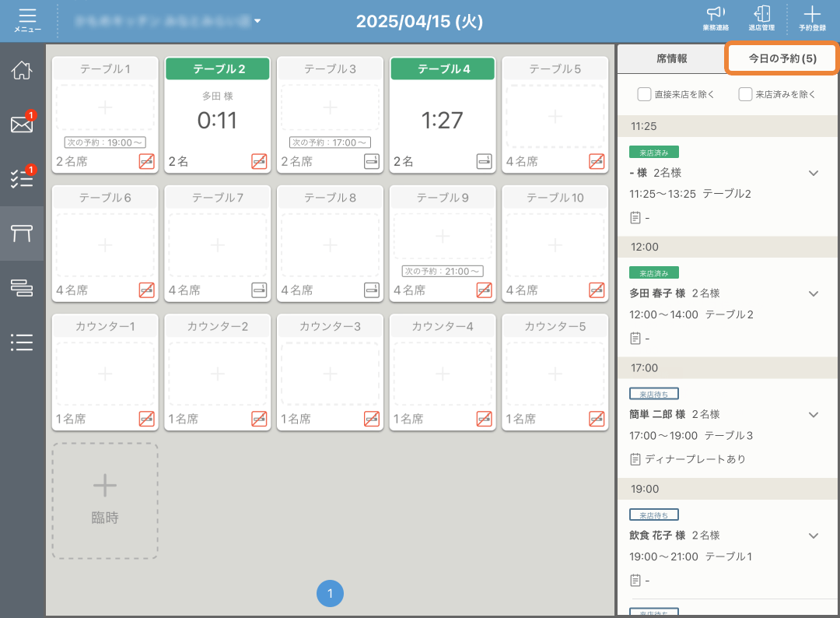Open the bullet list sidebar icon
The image size is (840, 618).
pyautogui.click(x=22, y=342)
